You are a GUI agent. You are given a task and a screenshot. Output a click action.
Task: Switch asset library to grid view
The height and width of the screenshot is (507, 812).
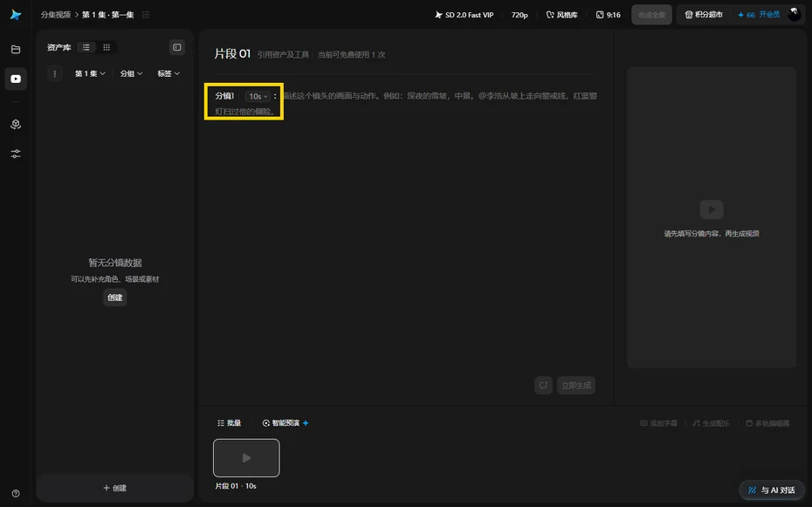107,48
